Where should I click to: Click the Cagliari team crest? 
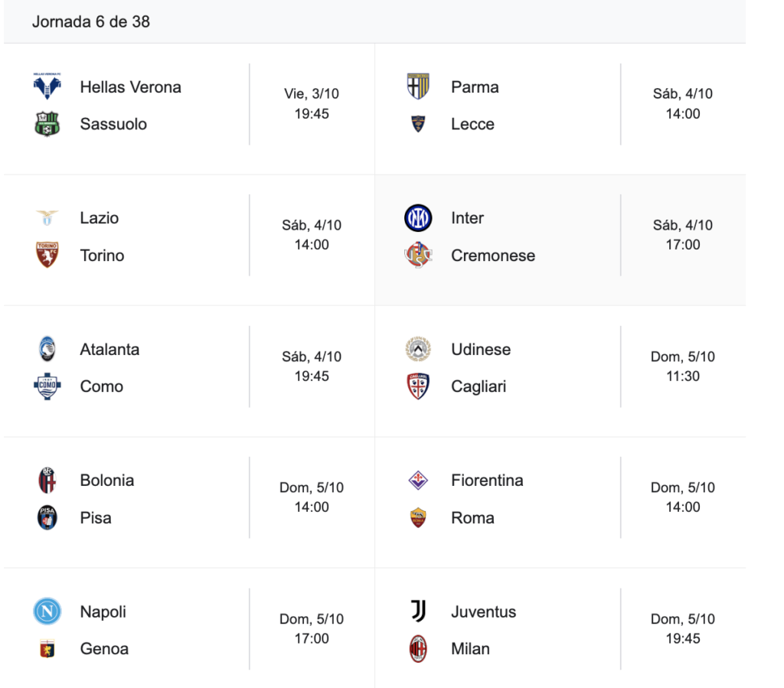(x=418, y=386)
